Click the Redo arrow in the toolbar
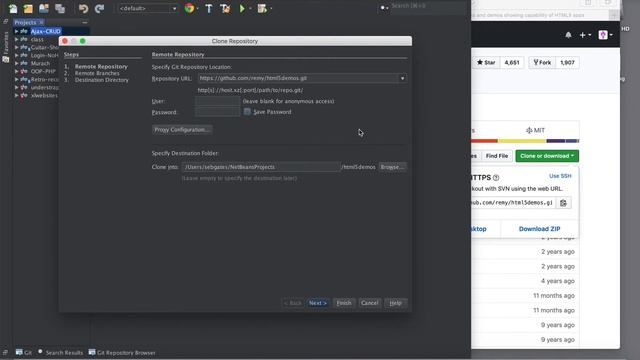640x360 pixels. (100, 8)
